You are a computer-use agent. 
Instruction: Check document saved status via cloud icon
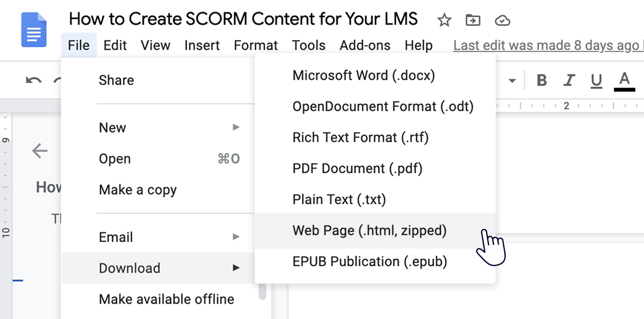[x=503, y=20]
